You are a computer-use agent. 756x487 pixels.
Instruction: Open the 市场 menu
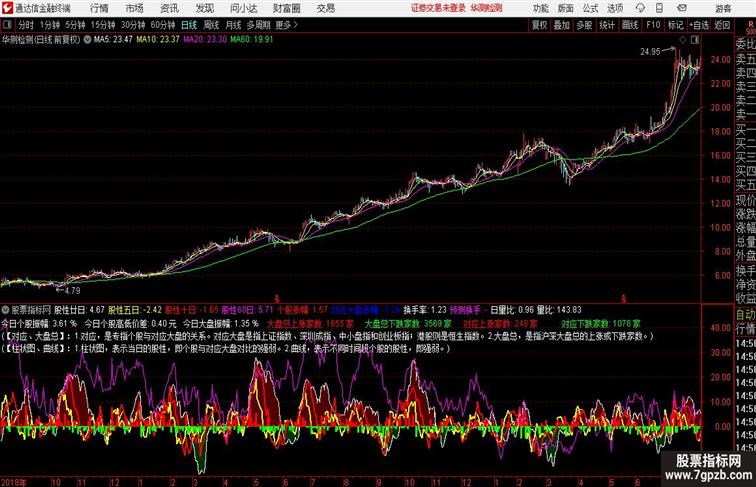pos(135,8)
